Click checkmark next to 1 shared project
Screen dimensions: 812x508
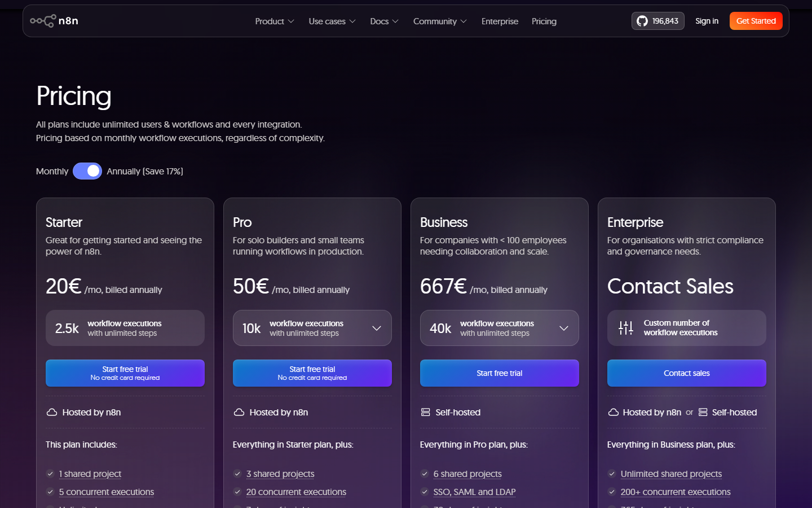pos(50,474)
